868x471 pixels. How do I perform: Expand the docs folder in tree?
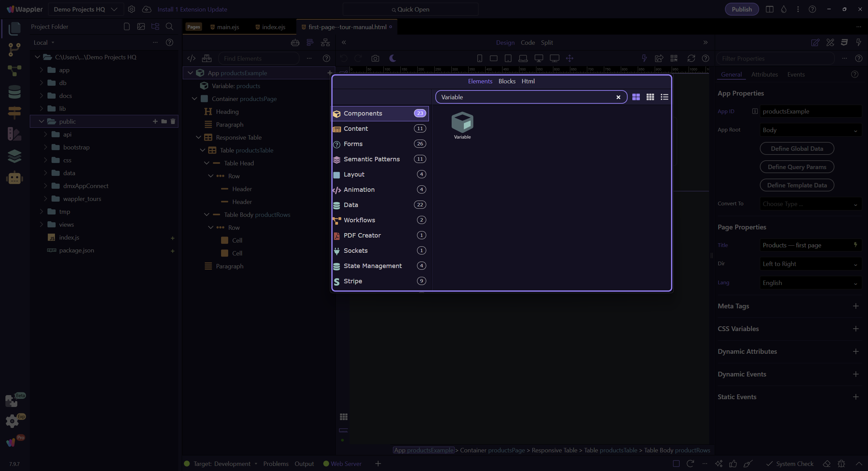click(41, 96)
